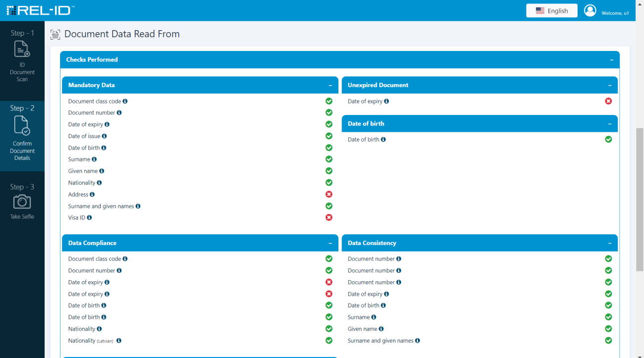Click info icon beside Mandatory Data Nationality

coord(99,183)
